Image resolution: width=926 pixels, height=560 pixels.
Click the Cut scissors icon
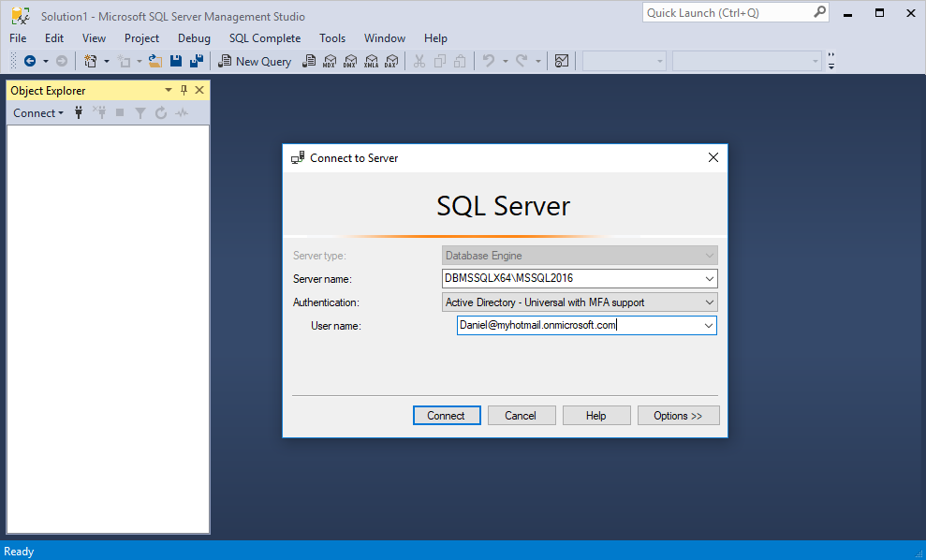point(419,61)
